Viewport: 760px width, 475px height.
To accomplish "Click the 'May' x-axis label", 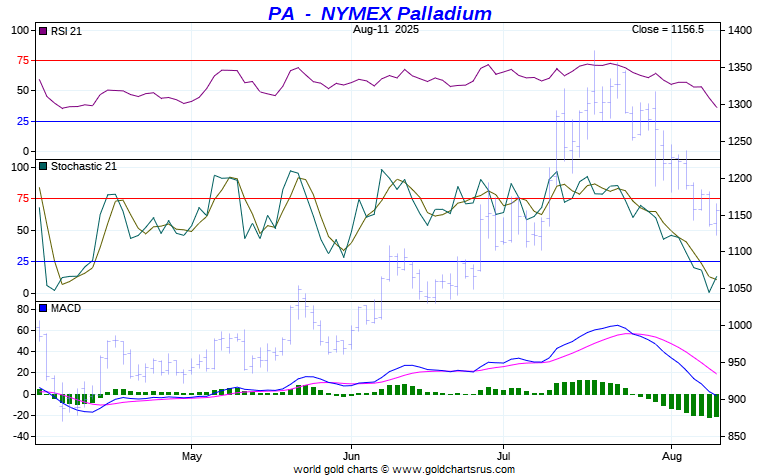I will pyautogui.click(x=192, y=456).
